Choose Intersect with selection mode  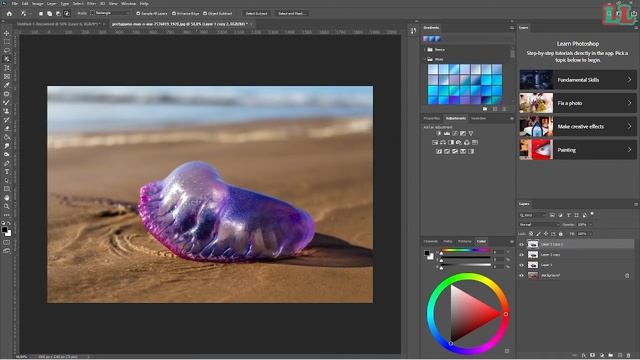click(67, 13)
